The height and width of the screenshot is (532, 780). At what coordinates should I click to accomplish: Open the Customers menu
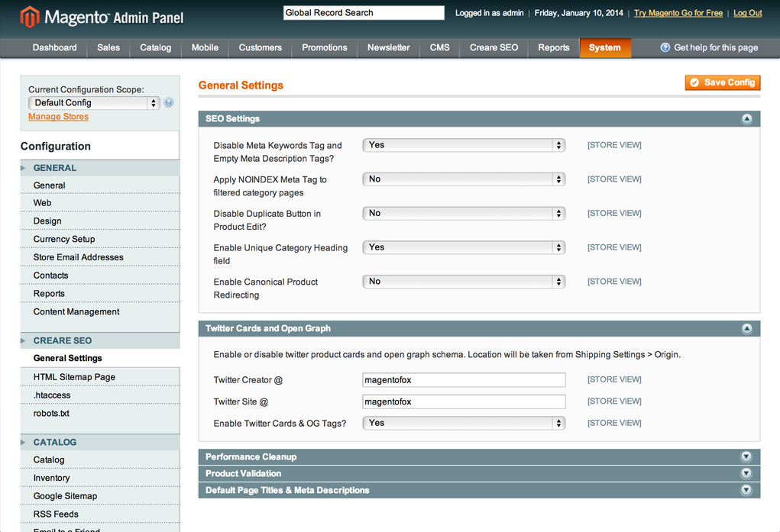(x=261, y=48)
